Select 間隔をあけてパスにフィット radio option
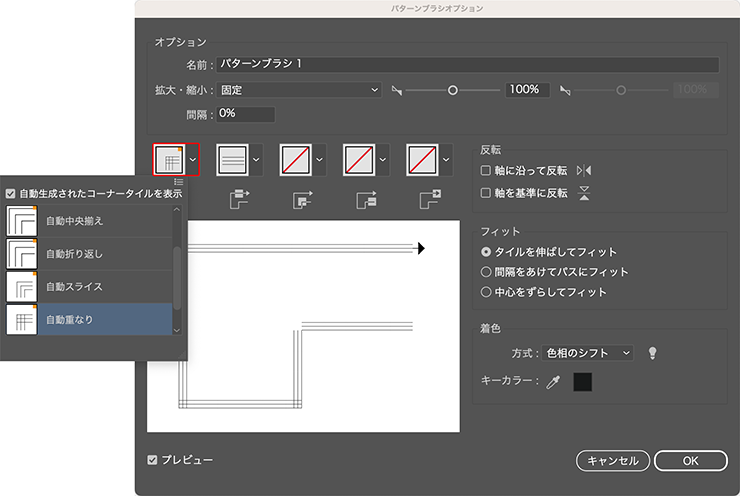The width and height of the screenshot is (740, 496). coord(487,272)
